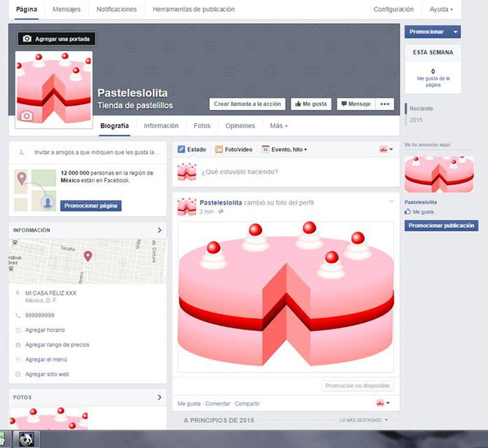Viewport: 488px width, 448px height.
Task: Click Promocionar página button
Action: 91,205
